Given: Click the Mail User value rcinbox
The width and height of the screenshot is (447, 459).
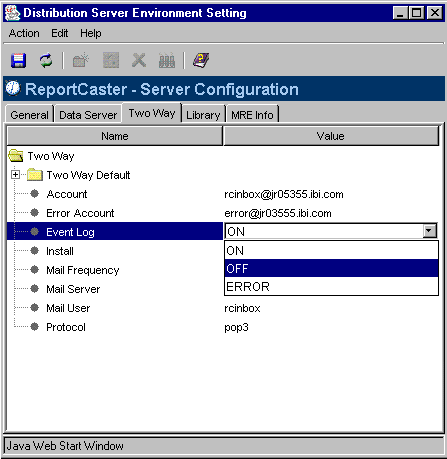Looking at the screenshot, I should point(242,308).
